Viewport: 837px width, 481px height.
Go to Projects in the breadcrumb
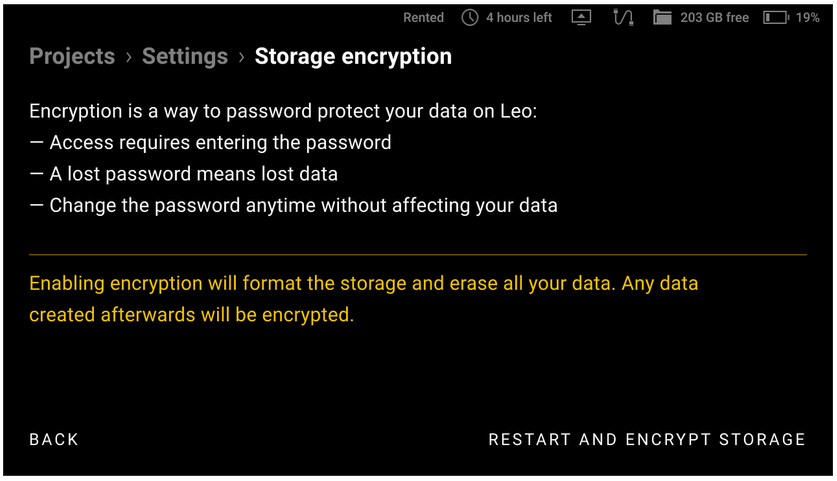pos(72,57)
